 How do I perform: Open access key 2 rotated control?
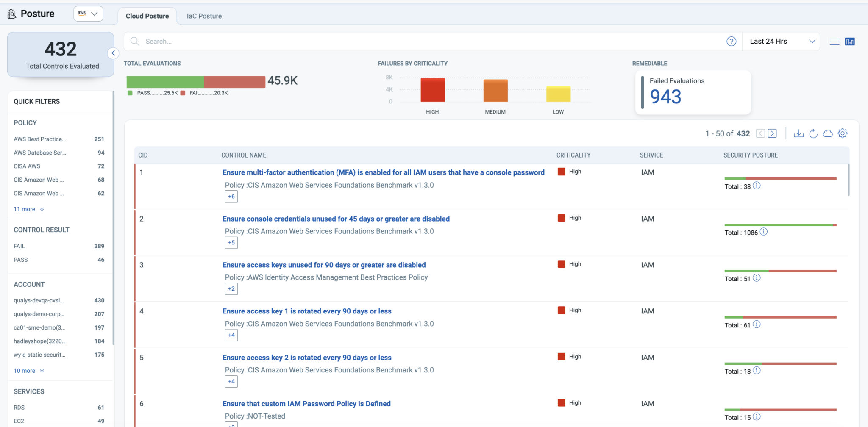[x=307, y=358]
